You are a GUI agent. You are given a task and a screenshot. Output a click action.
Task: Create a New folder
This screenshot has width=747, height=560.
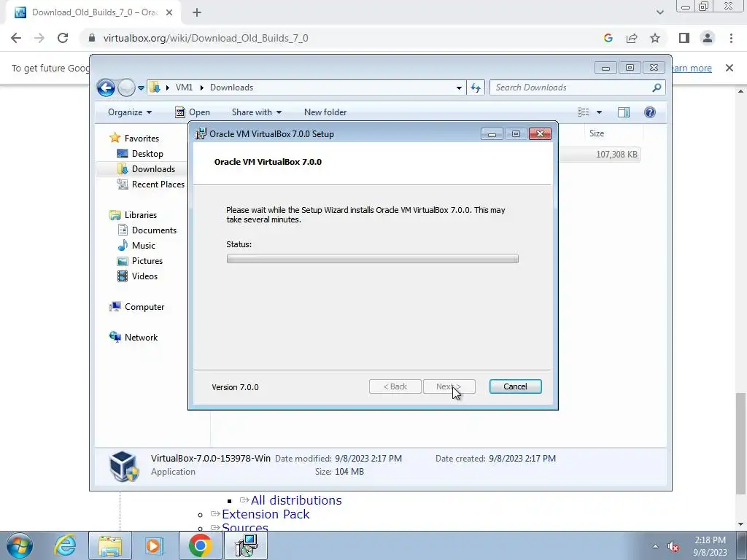click(x=325, y=112)
